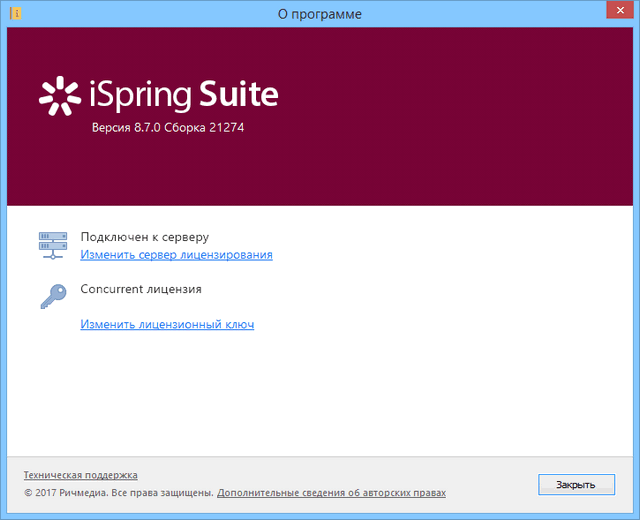The height and width of the screenshot is (520, 640).
Task: Open Дополнительные сведения об авторских правах link
Action: [331, 493]
